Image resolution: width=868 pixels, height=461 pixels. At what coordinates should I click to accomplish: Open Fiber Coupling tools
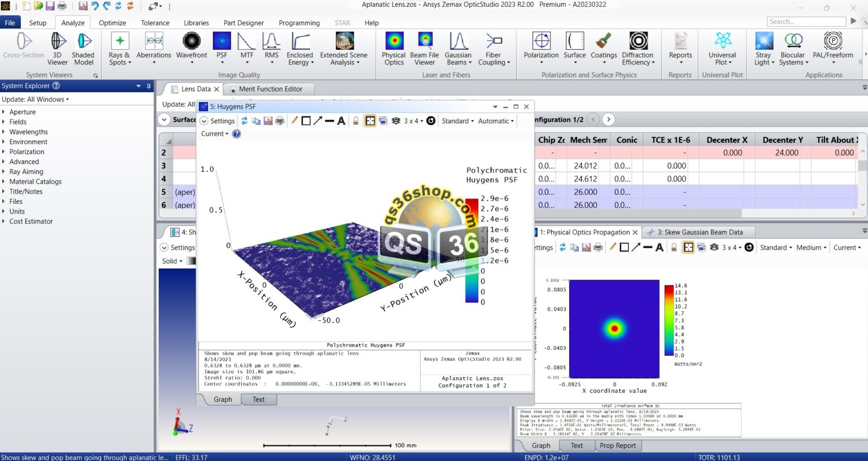[493, 49]
